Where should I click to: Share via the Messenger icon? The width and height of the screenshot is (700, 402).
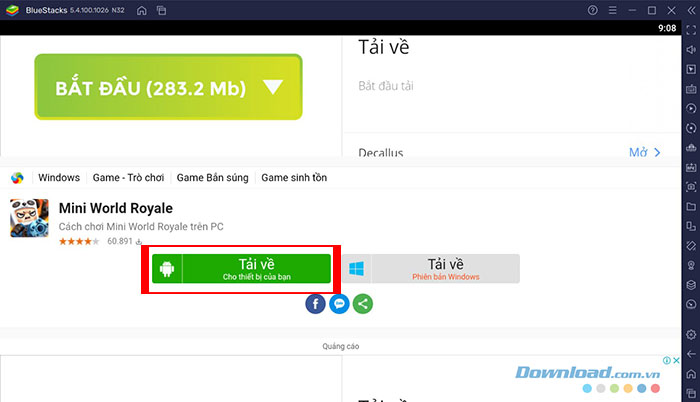(x=339, y=304)
